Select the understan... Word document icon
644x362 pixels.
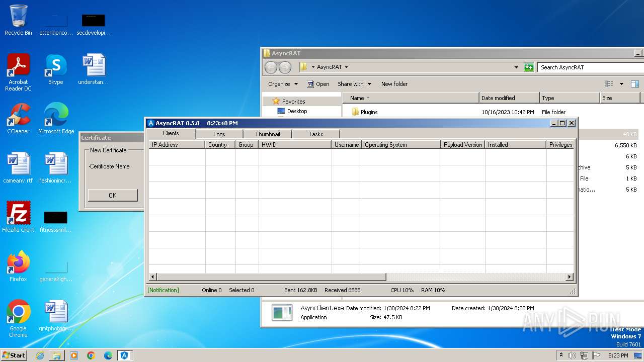pos(94,69)
